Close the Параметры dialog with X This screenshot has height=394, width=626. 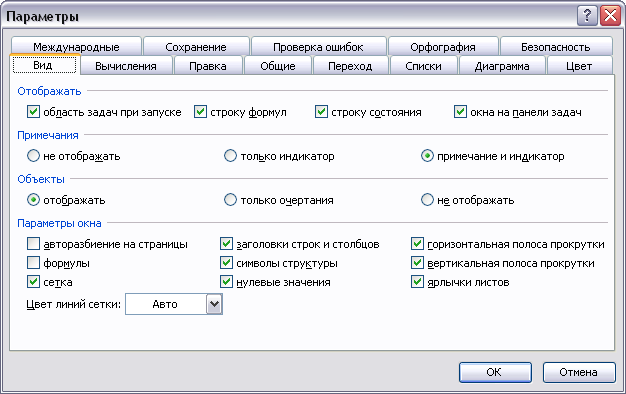click(x=611, y=16)
